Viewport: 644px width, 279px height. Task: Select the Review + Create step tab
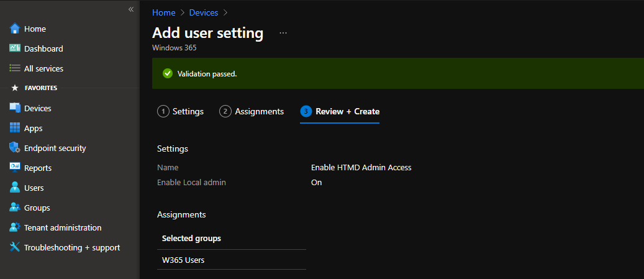tap(340, 111)
